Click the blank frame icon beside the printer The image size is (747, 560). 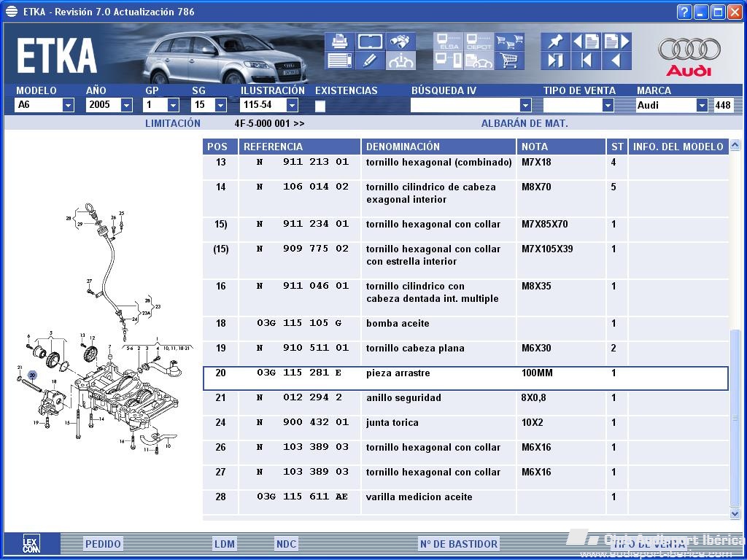tap(370, 42)
